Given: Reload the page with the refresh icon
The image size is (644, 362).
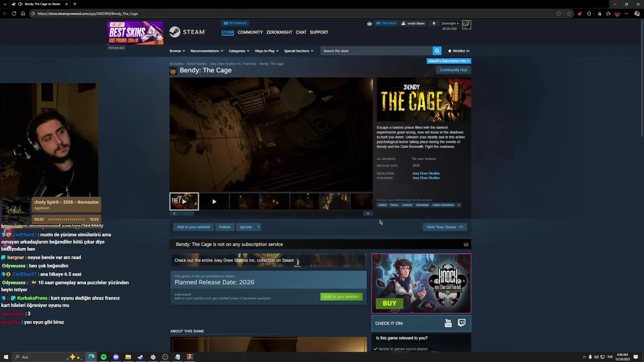Looking at the screenshot, I should [x=14, y=14].
